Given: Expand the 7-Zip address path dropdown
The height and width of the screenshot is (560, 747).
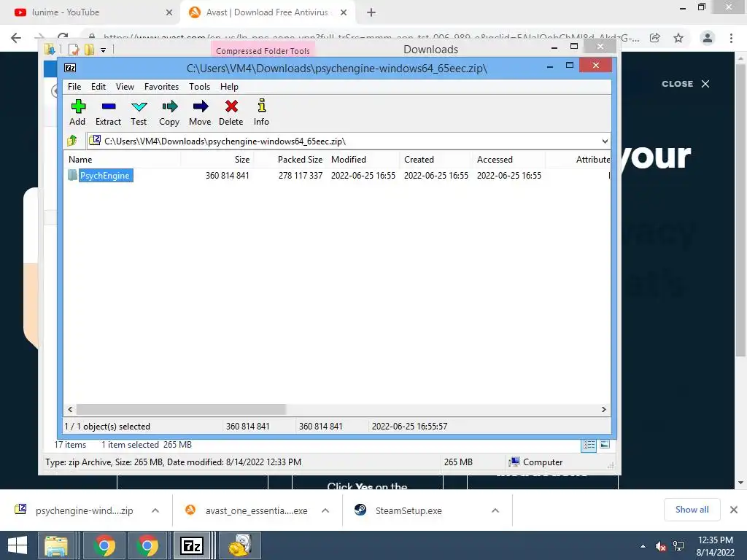Looking at the screenshot, I should coord(605,141).
